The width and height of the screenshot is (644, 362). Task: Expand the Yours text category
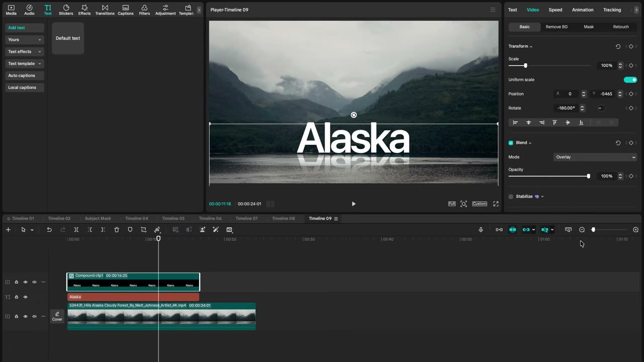(25, 40)
